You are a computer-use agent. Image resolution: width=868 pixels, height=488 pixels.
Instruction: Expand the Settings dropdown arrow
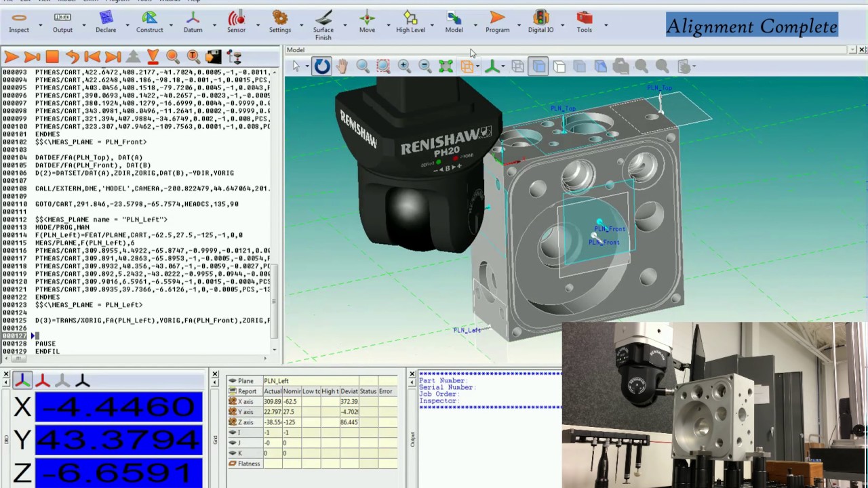coord(300,25)
